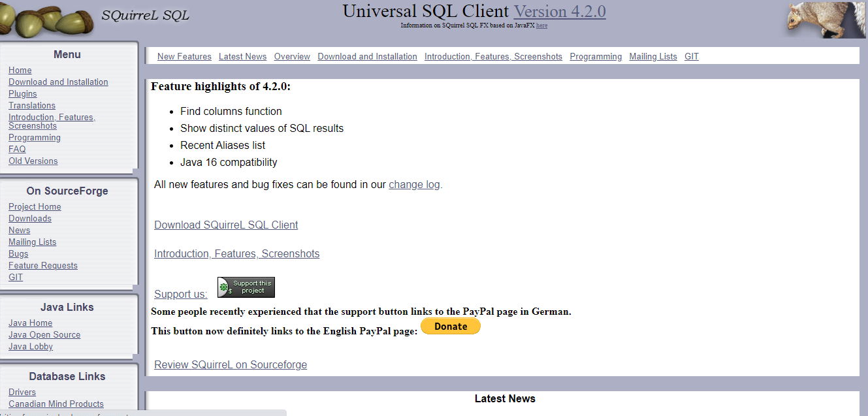Open Download and Installation top navigation link
The width and height of the screenshot is (868, 416).
point(367,57)
